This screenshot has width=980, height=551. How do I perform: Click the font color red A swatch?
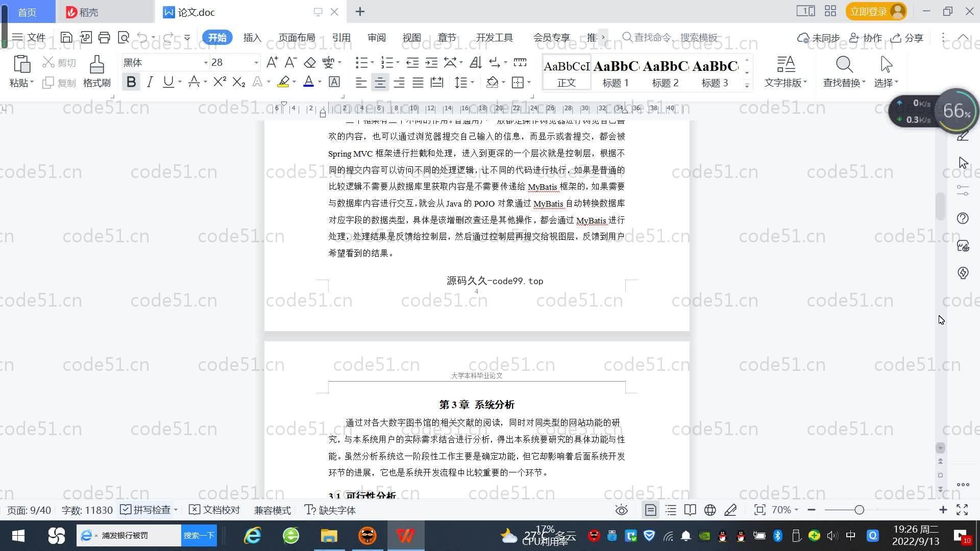308,82
